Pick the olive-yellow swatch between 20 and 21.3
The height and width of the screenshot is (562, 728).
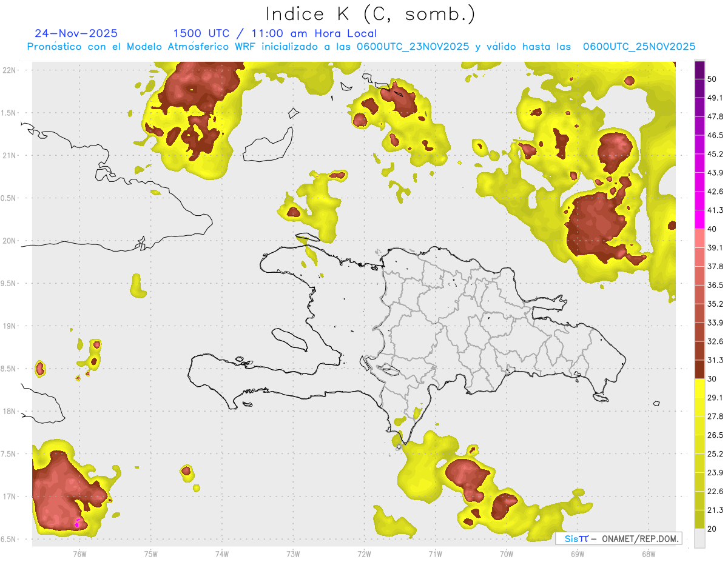coord(700,520)
